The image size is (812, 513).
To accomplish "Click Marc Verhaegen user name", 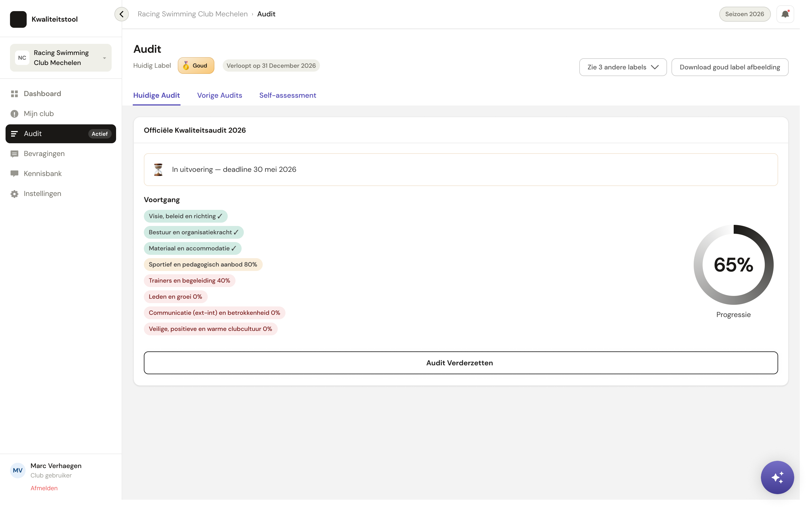I will coord(56,466).
